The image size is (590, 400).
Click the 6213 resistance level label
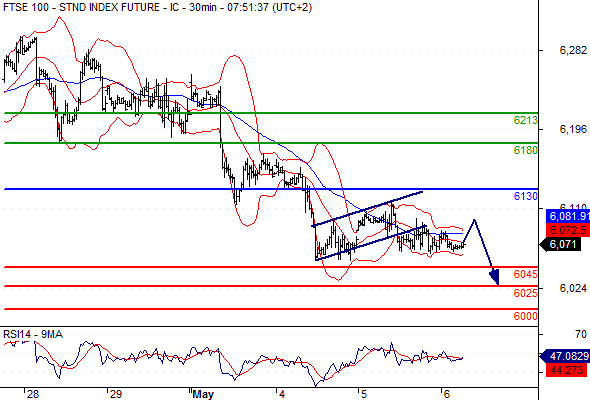[525, 120]
